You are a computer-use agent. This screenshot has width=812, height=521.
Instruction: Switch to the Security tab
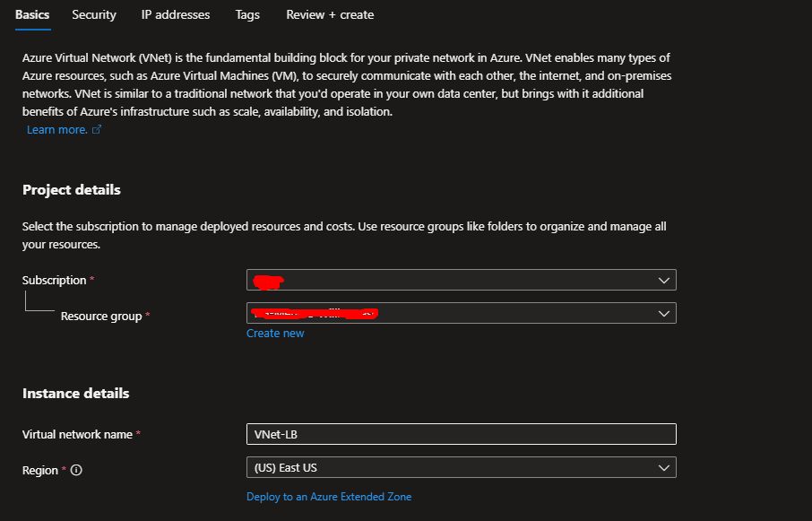(94, 14)
